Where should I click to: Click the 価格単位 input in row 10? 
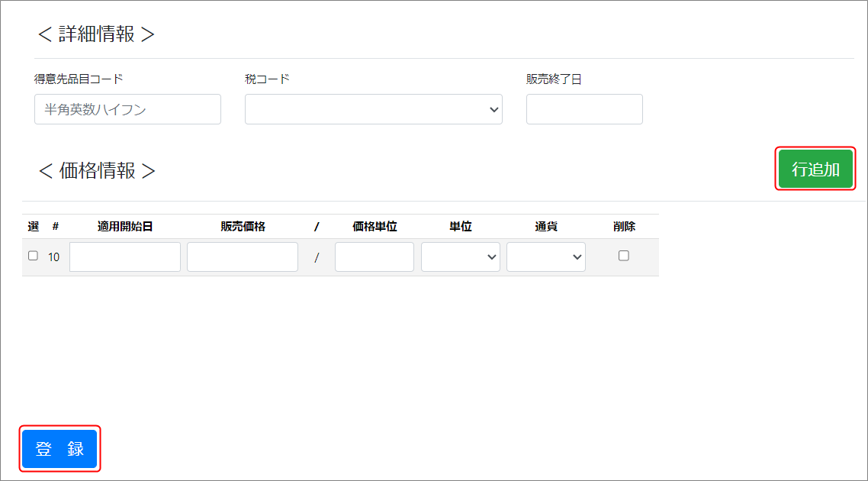click(x=375, y=257)
